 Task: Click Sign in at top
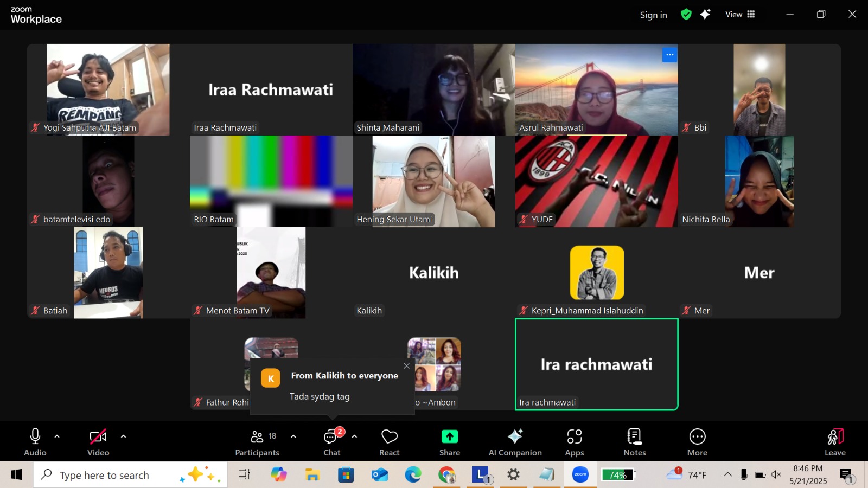coord(653,15)
